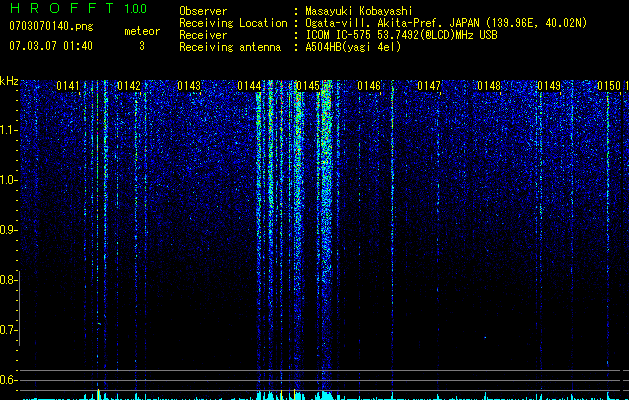Image resolution: width=629 pixels, height=400 pixels.
Task: Click the version number 1.0.0
Action: pyautogui.click(x=136, y=9)
